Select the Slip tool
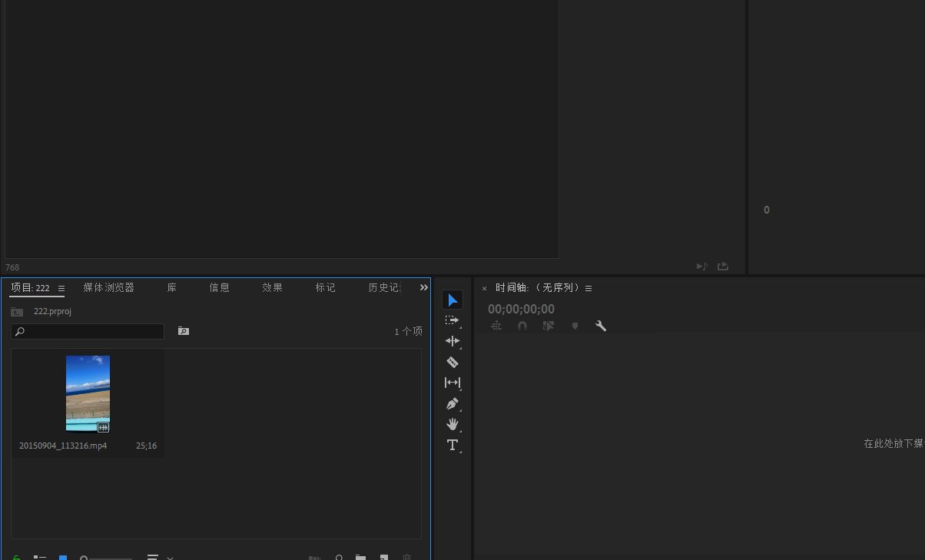 coord(453,383)
